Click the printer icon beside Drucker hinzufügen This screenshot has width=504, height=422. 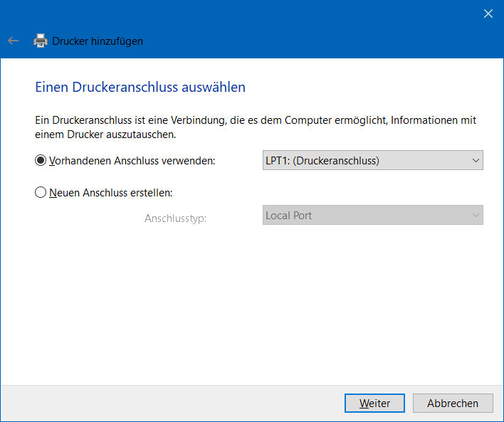(x=41, y=41)
